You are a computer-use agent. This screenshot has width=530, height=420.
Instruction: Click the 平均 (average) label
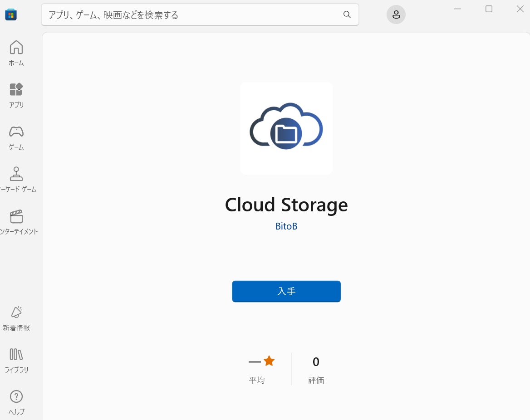tap(256, 380)
